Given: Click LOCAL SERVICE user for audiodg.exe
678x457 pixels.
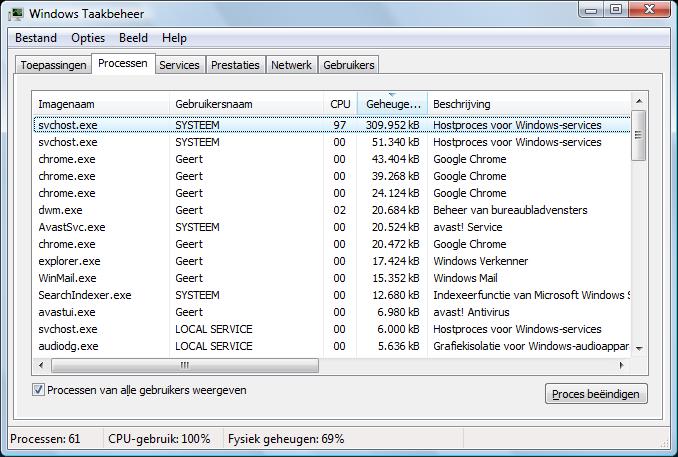Looking at the screenshot, I should pyautogui.click(x=214, y=346).
